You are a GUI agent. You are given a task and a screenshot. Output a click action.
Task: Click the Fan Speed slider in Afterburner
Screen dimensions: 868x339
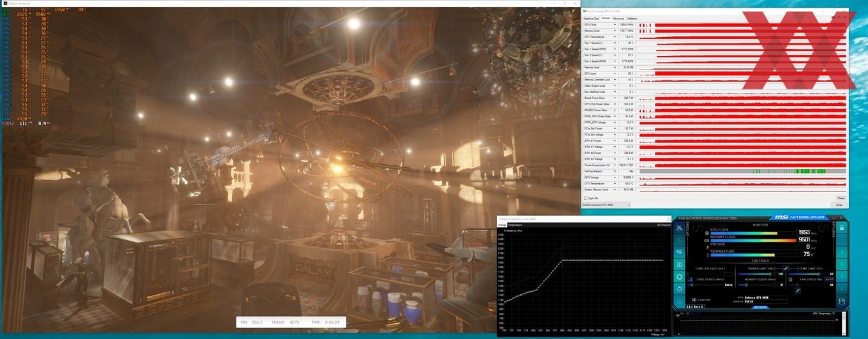(x=806, y=285)
